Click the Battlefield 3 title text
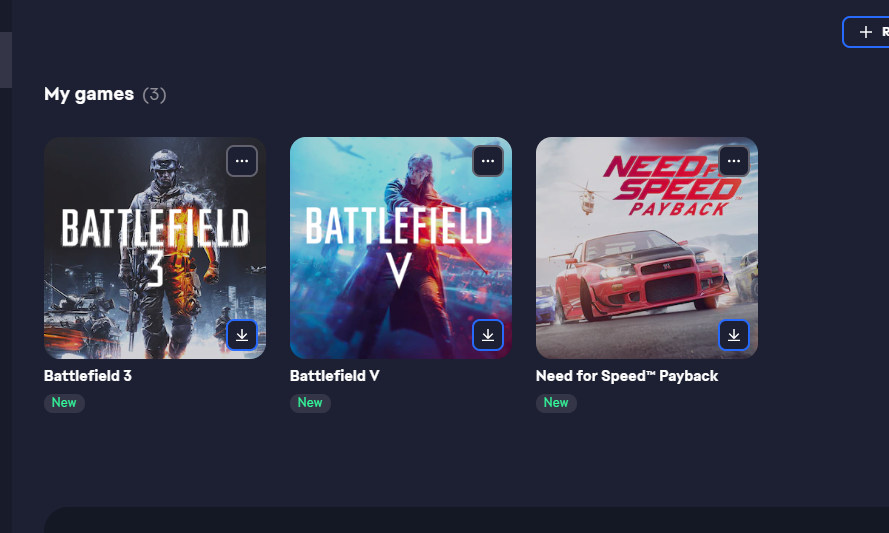Image resolution: width=889 pixels, height=533 pixels. (x=88, y=376)
